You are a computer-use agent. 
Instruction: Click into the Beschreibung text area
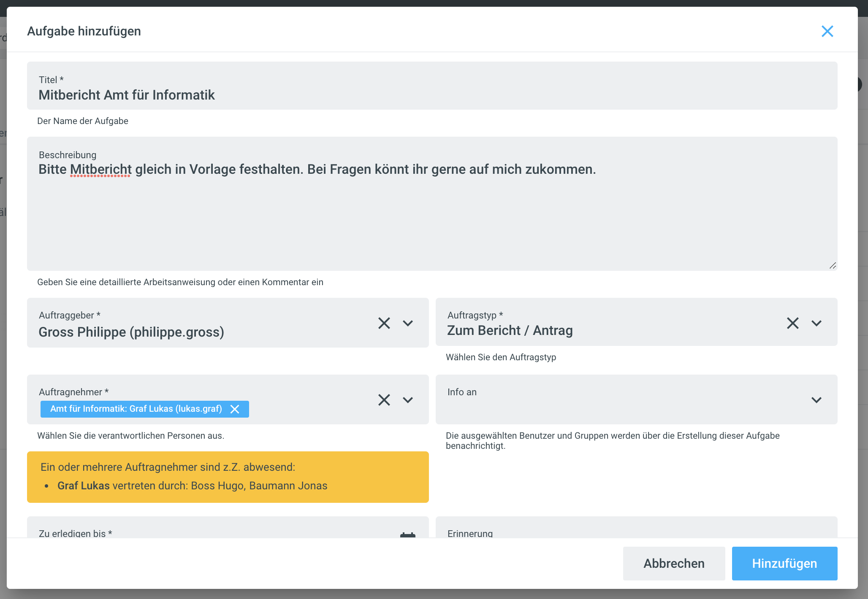(422, 215)
